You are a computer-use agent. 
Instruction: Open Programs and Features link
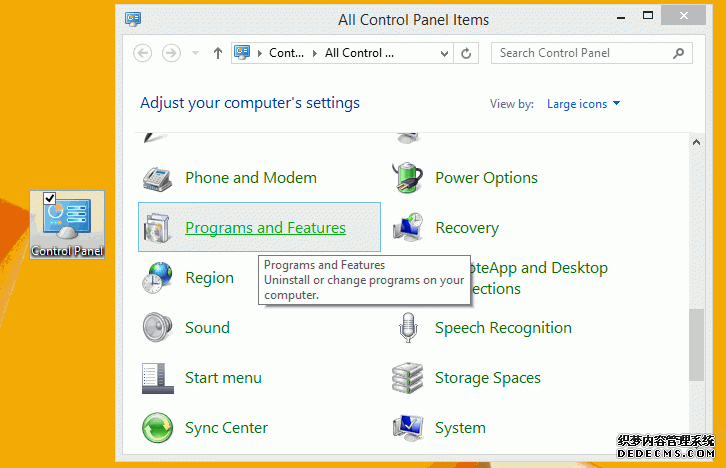coord(265,228)
